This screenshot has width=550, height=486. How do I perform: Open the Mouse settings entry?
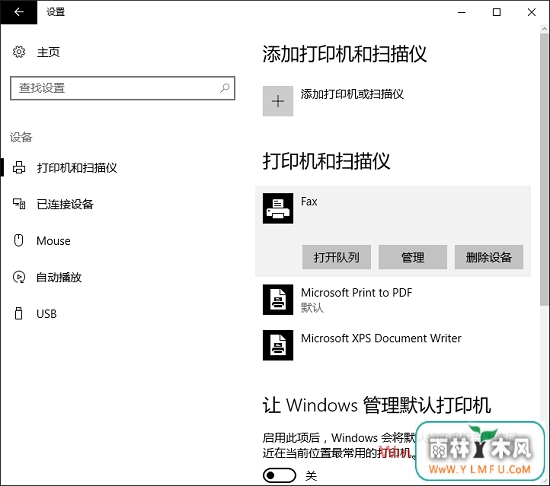(53, 241)
